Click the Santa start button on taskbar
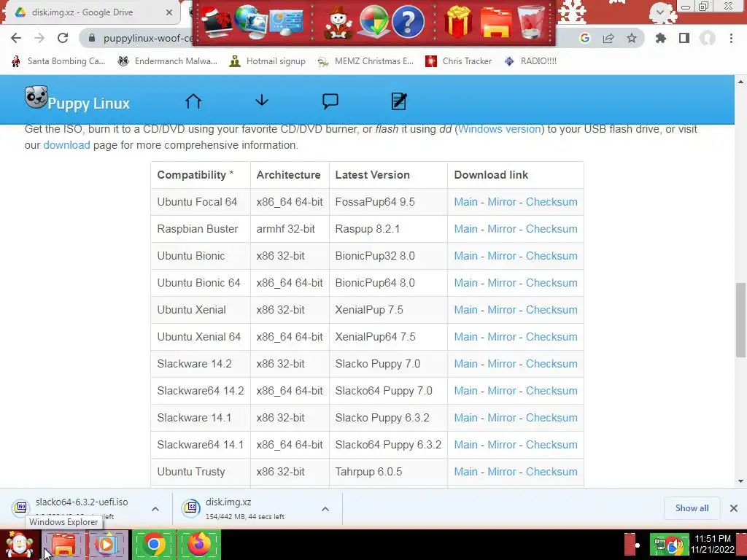Image resolution: width=747 pixels, height=560 pixels. (x=19, y=545)
